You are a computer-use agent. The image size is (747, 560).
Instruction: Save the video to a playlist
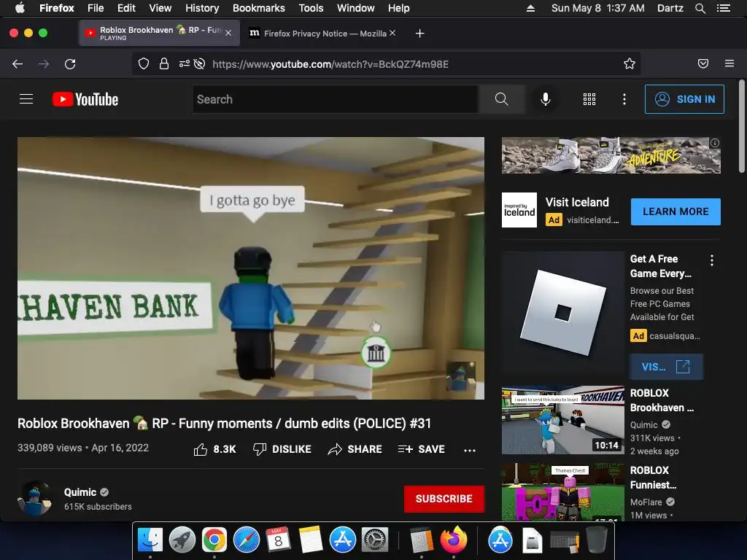coord(422,449)
